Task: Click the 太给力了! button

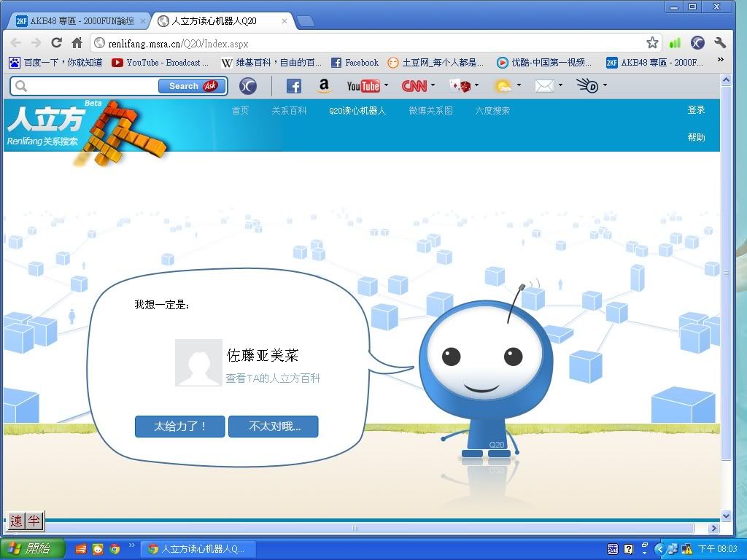Action: pos(179,427)
